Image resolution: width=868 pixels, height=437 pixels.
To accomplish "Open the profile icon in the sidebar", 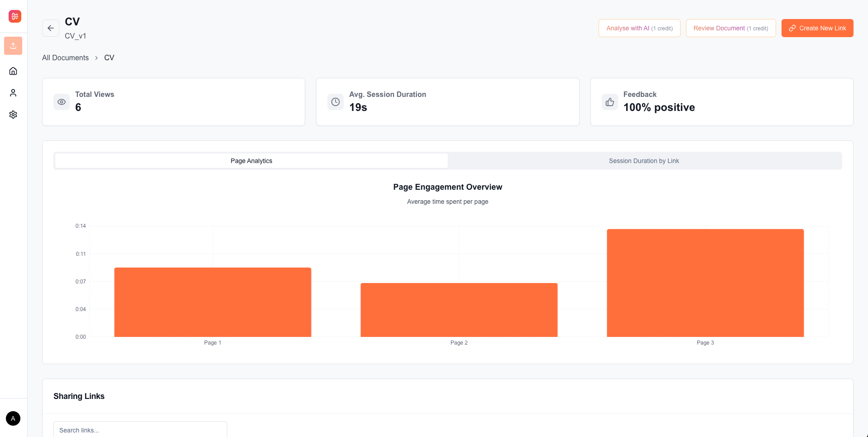I will pyautogui.click(x=13, y=93).
